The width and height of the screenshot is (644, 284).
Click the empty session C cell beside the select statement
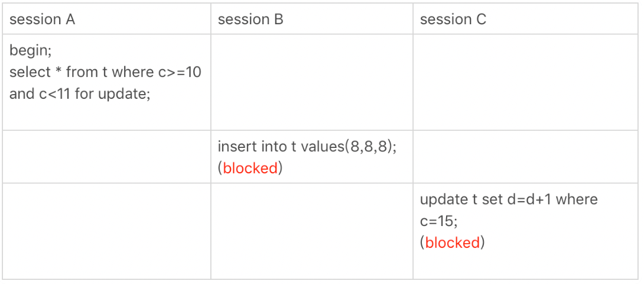coord(526,82)
